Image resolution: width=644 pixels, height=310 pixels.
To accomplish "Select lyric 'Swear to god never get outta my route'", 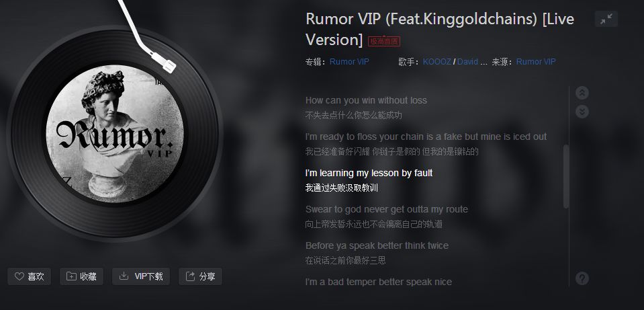I will click(x=387, y=209).
